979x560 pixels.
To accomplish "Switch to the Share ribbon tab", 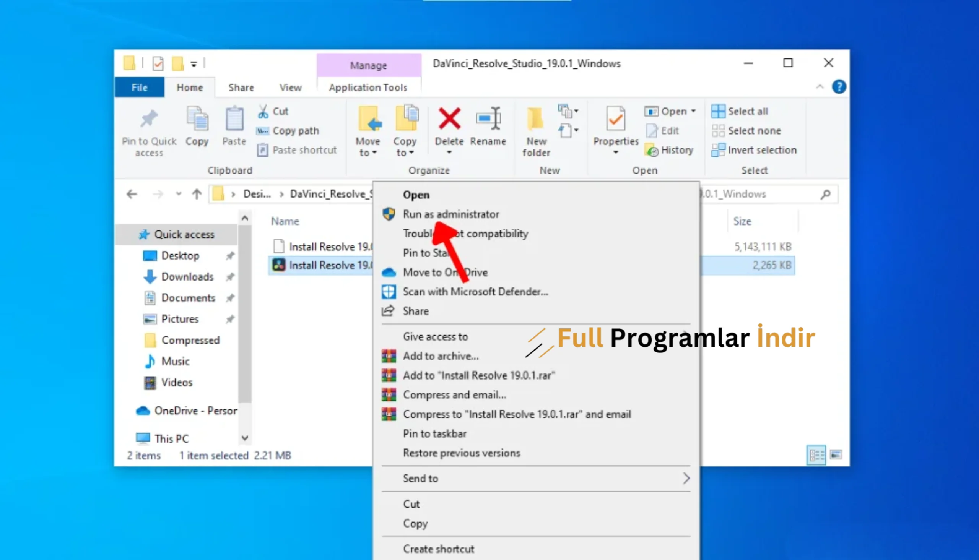I will [x=241, y=88].
